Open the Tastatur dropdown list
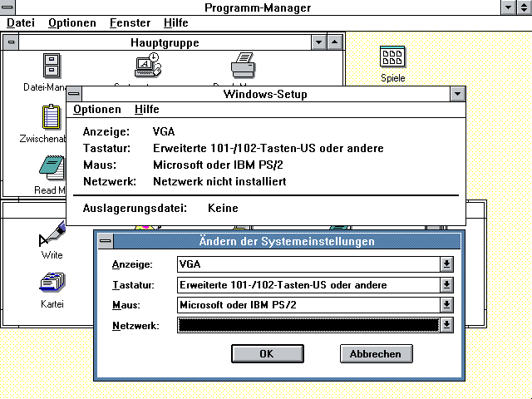Screen dimensions: 532x399 446,285
